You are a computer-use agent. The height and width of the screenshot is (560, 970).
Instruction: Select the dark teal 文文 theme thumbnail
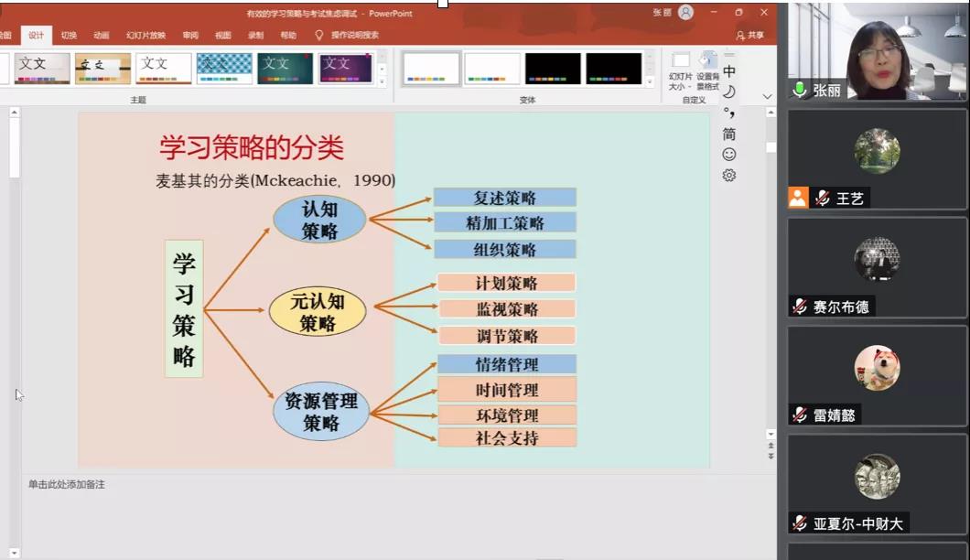[x=286, y=68]
